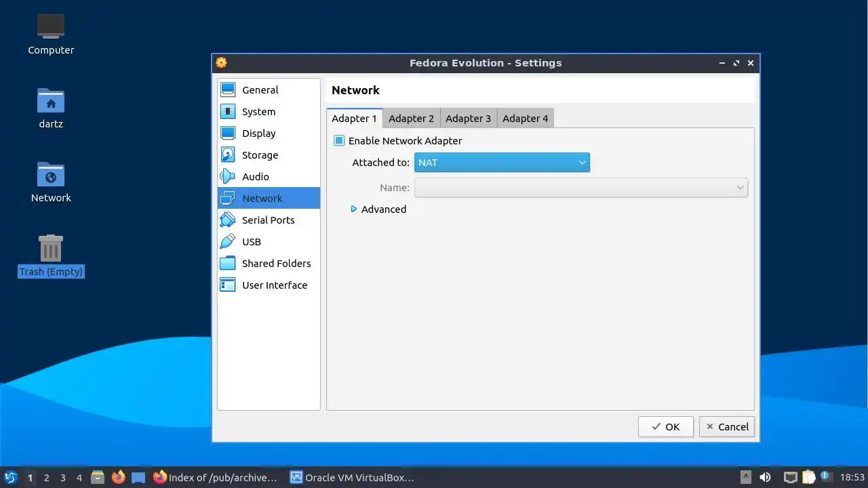Open the application menu in the taskbar
Viewport: 868px width, 488px height.
click(x=10, y=478)
